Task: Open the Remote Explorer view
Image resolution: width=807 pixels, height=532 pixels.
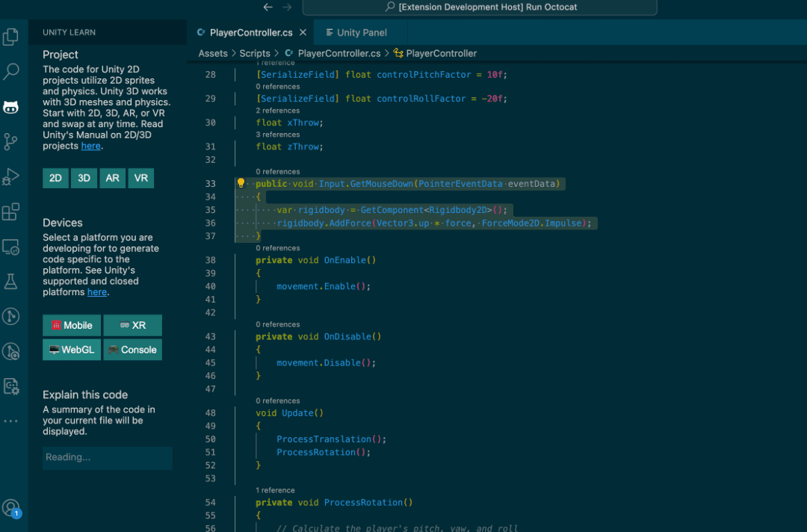Action: click(x=11, y=247)
